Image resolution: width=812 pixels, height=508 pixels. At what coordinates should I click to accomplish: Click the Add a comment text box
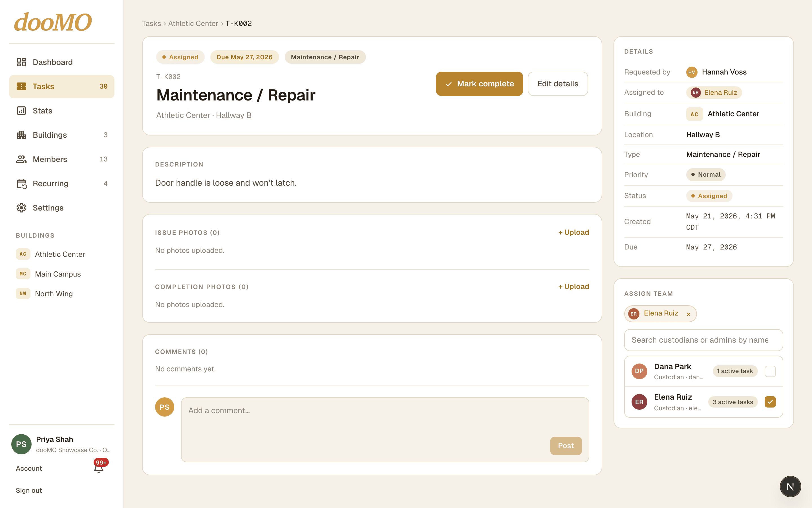385,429
